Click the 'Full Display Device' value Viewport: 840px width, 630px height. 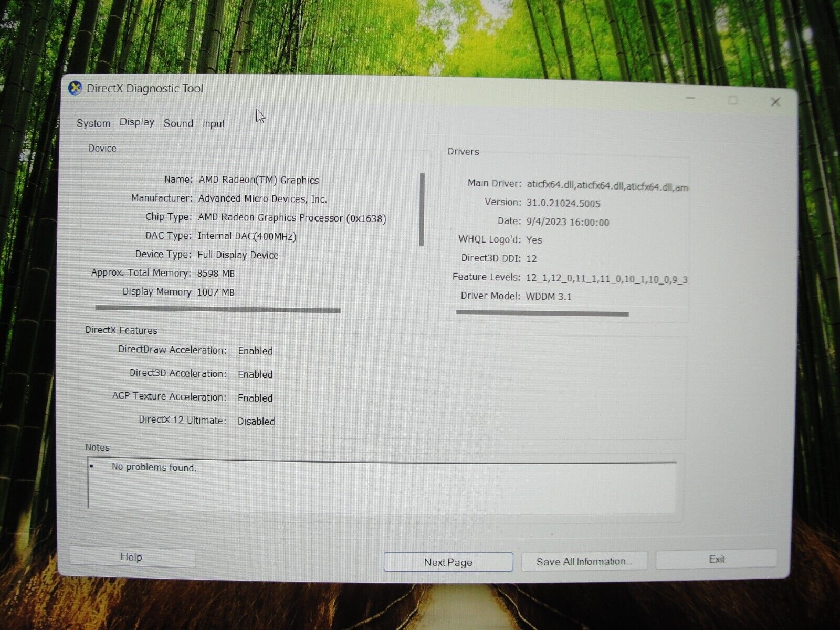coord(238,255)
